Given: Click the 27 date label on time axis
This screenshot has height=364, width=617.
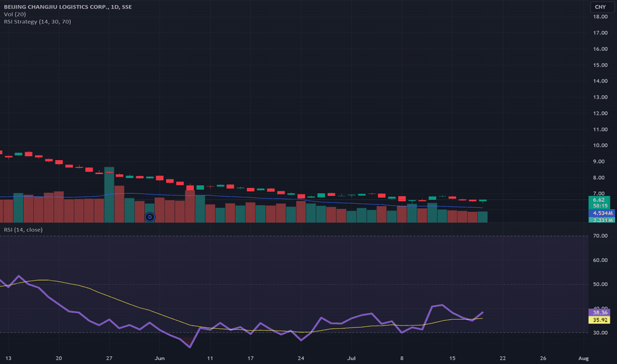Looking at the screenshot, I should coord(109,358).
